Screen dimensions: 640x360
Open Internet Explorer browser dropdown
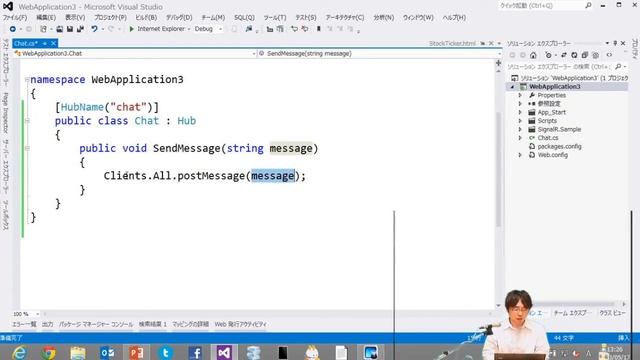click(189, 29)
